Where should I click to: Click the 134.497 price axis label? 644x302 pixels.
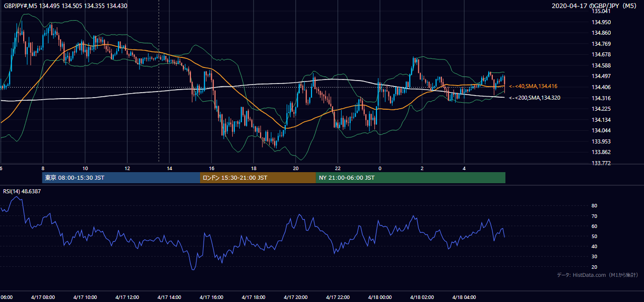601,76
